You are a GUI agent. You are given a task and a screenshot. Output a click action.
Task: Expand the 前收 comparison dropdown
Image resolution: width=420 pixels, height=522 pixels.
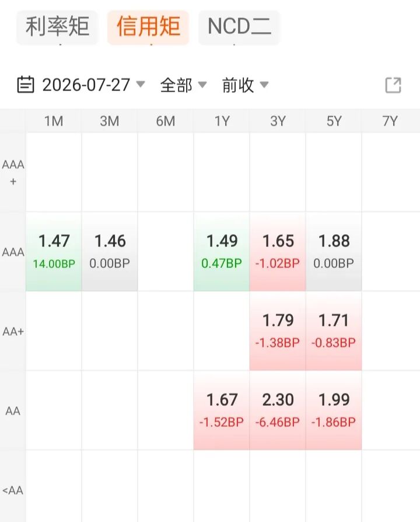pyautogui.click(x=245, y=85)
